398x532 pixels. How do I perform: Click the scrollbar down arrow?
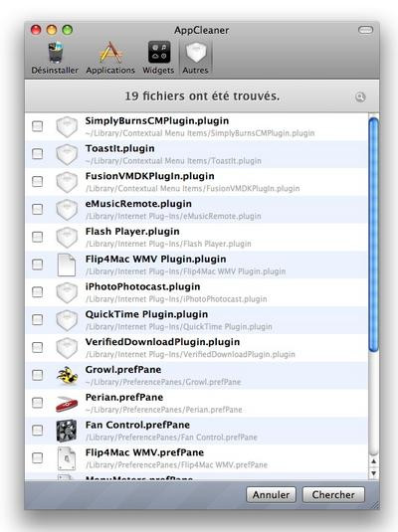point(373,473)
